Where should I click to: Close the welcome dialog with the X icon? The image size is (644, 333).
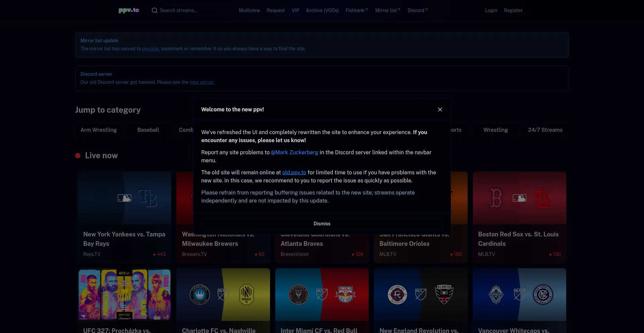point(440,110)
